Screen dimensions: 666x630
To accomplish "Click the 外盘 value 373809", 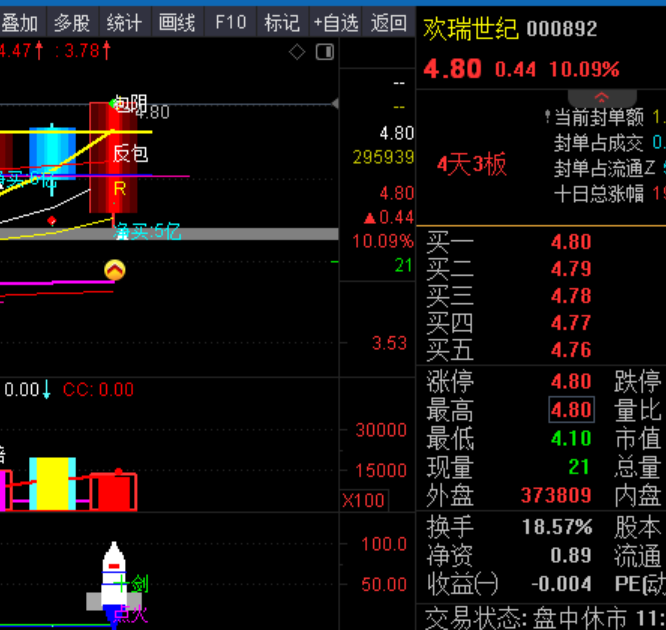I will (x=556, y=495).
